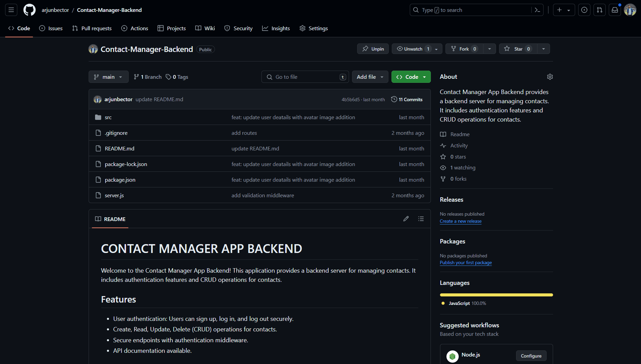Open the pull requests icon in header
This screenshot has height=364, width=641.
(600, 10)
